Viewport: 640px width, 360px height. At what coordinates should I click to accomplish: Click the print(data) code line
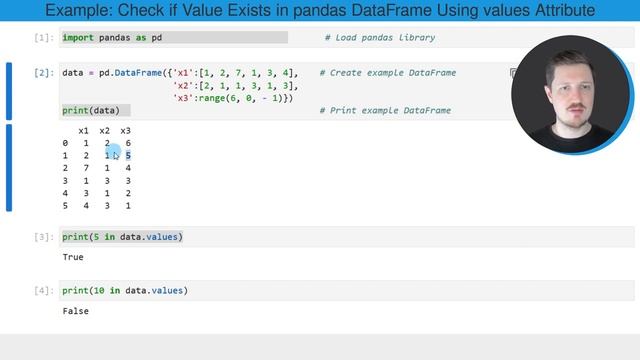tap(91, 111)
